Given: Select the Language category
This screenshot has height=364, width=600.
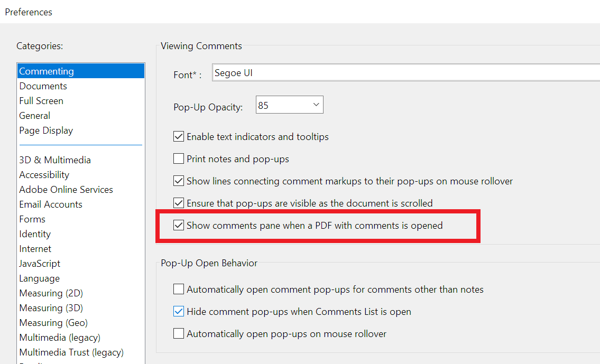Looking at the screenshot, I should [39, 278].
